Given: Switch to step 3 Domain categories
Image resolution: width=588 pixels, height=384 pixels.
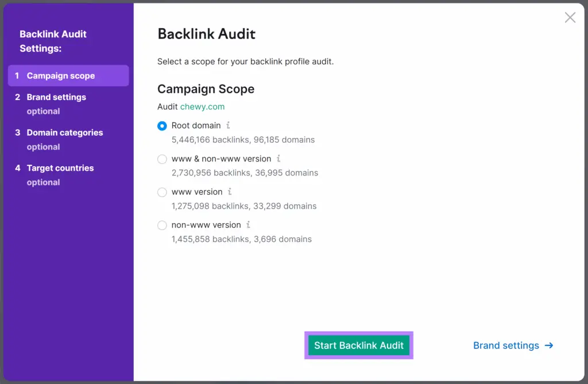Looking at the screenshot, I should tap(65, 133).
